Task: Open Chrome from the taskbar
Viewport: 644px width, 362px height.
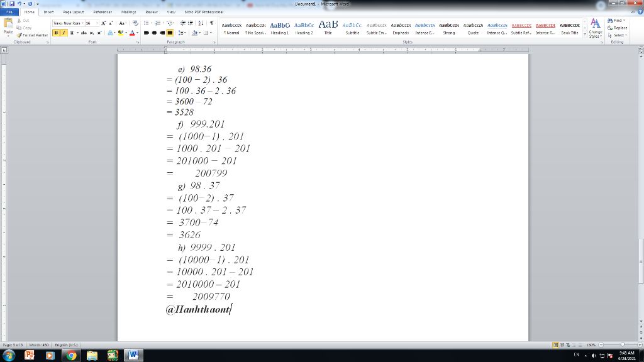Action: [72, 356]
